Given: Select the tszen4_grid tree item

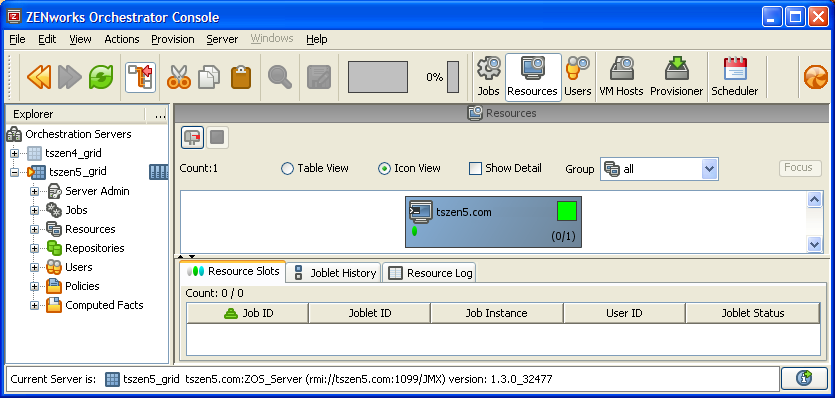Looking at the screenshot, I should 73,153.
